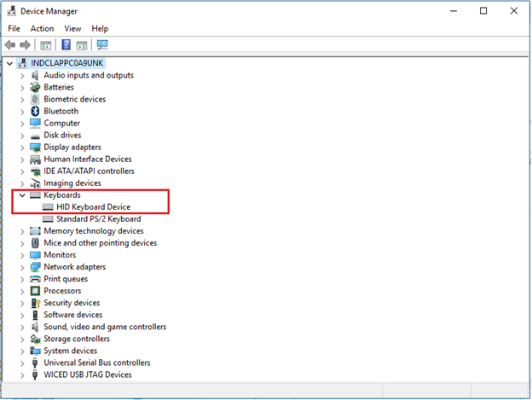This screenshot has width=532, height=400.
Task: Click the Mice and other pointing devices icon
Action: coord(35,243)
